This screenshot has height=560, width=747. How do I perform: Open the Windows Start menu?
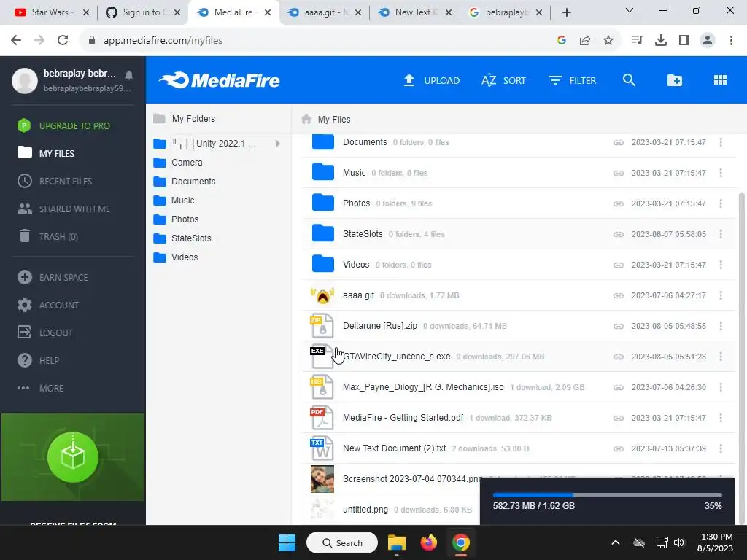[x=287, y=542]
